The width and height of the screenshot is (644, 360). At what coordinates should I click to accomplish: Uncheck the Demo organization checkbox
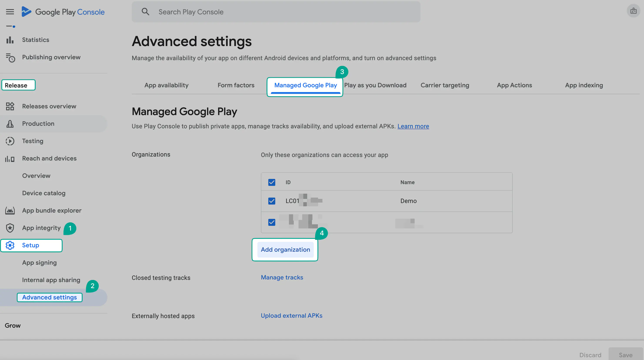[272, 201]
